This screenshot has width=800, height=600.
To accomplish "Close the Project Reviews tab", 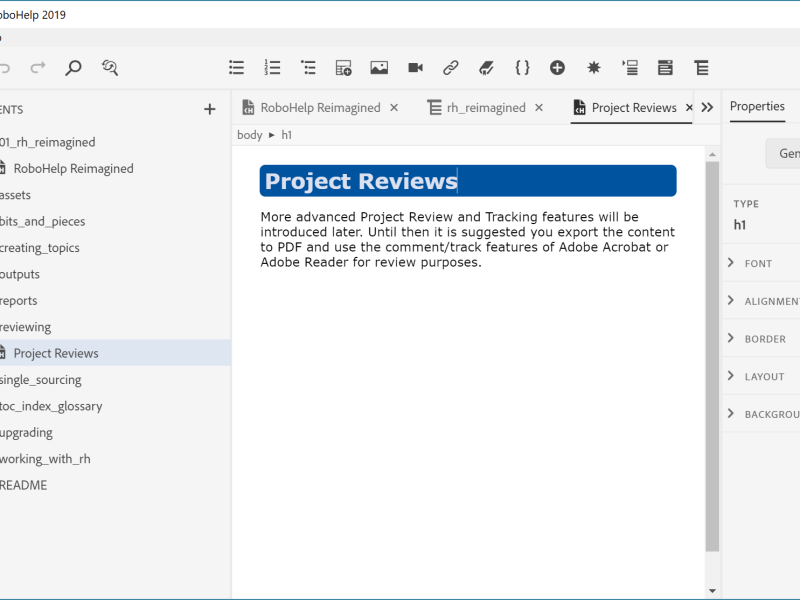I will (689, 108).
